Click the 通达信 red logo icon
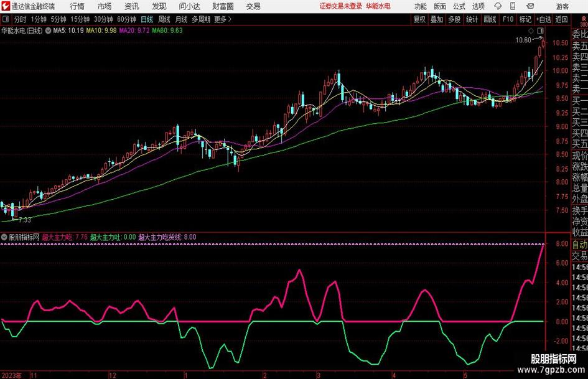Screen dimensions: 588x379 6,6
